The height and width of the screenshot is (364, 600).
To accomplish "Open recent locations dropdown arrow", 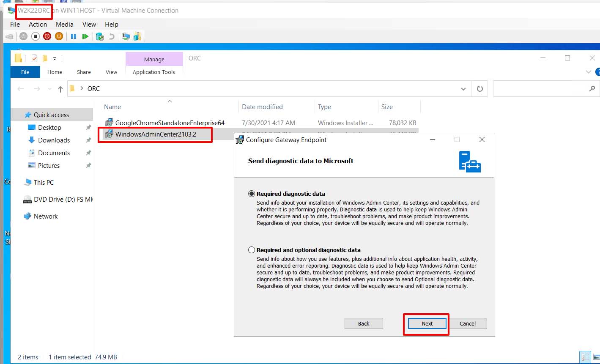I will [x=50, y=89].
